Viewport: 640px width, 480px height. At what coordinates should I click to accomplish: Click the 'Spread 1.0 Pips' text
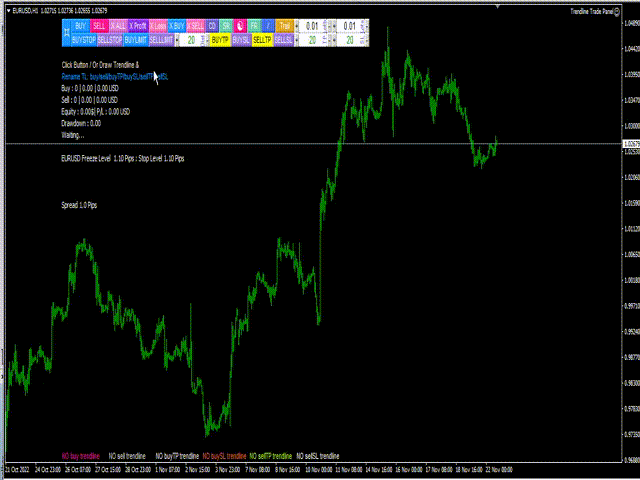[x=79, y=205]
